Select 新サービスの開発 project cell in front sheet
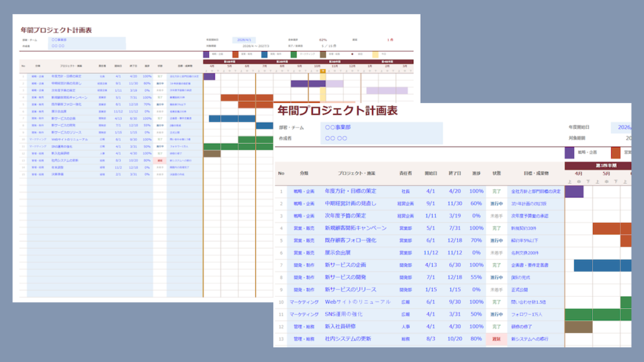Image resolution: width=644 pixels, height=362 pixels. point(345,277)
